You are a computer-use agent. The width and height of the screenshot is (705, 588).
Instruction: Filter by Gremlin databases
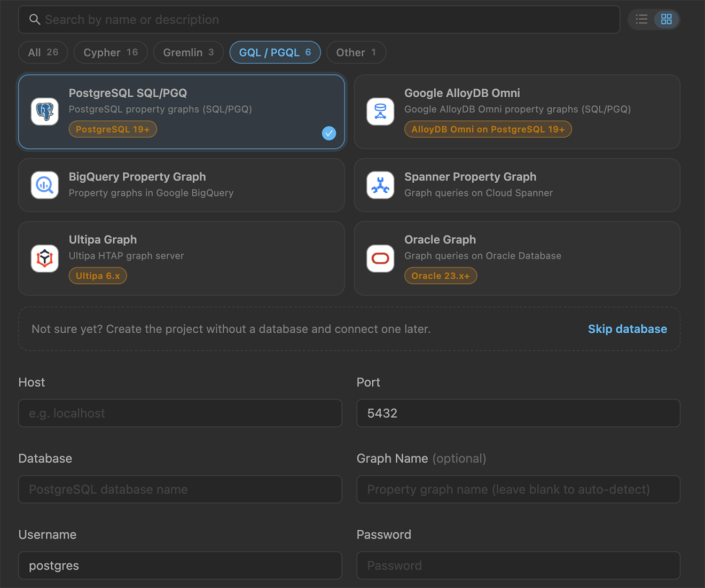point(189,52)
